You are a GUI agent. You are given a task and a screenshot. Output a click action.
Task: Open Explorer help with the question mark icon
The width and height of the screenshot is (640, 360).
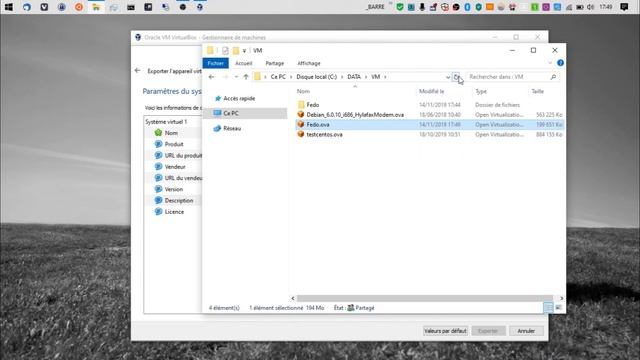point(560,63)
